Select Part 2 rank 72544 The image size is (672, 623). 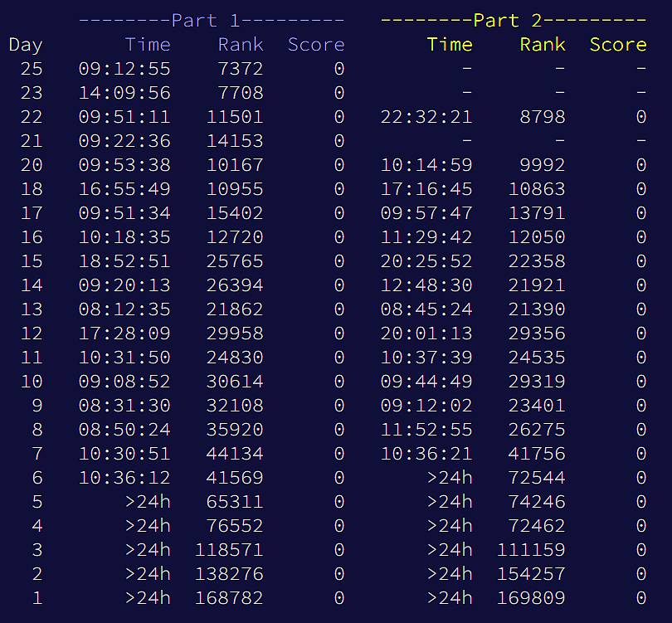click(537, 477)
